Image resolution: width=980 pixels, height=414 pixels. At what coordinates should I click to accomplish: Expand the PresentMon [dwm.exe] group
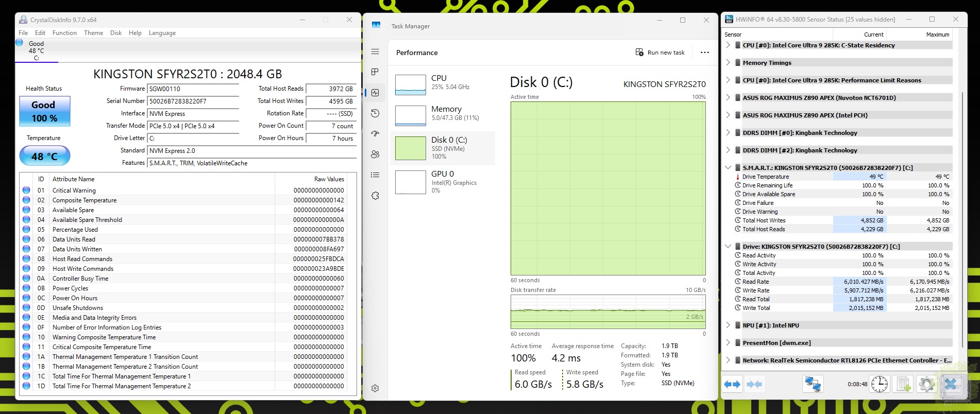[728, 343]
